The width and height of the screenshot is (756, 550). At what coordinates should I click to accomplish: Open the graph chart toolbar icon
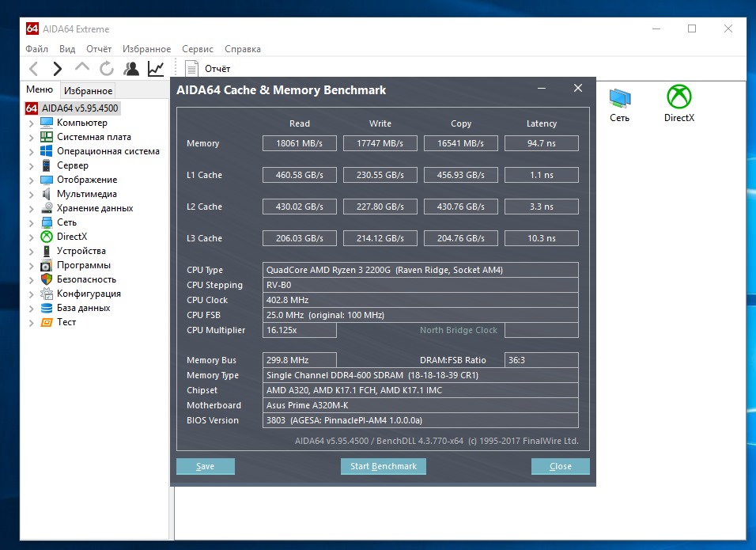coord(156,69)
